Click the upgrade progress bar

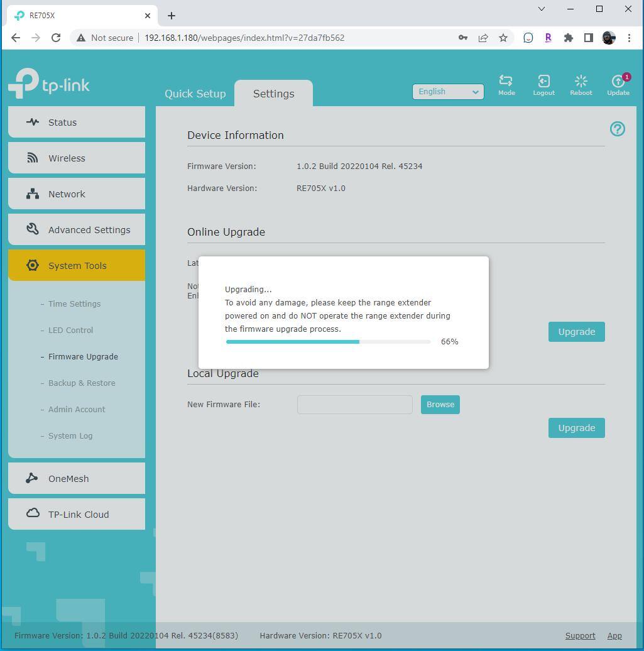[x=328, y=342]
